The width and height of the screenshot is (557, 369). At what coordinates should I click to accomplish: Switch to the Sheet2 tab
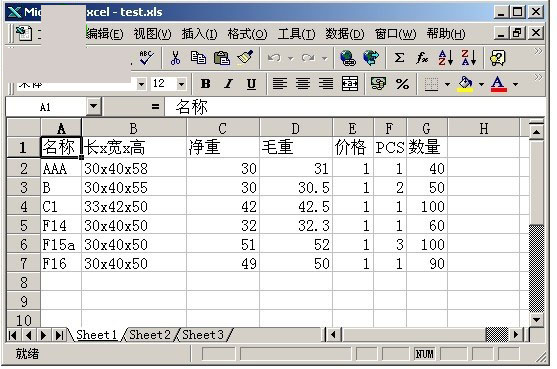150,335
